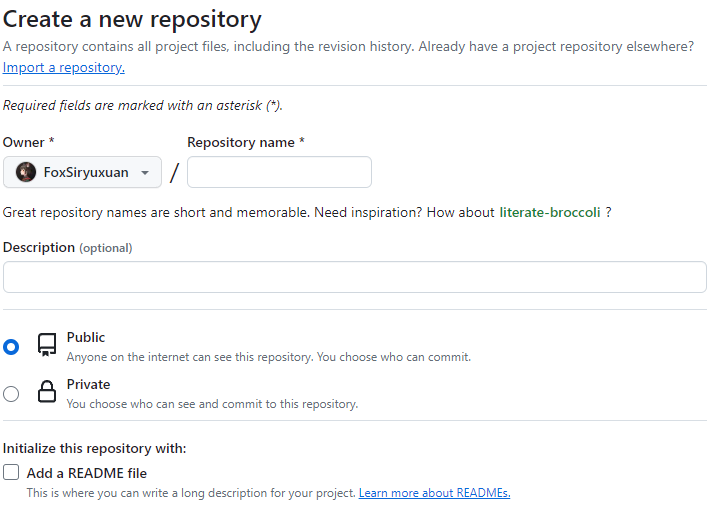Enable the Add a README file checkbox
The image size is (711, 521).
11,472
